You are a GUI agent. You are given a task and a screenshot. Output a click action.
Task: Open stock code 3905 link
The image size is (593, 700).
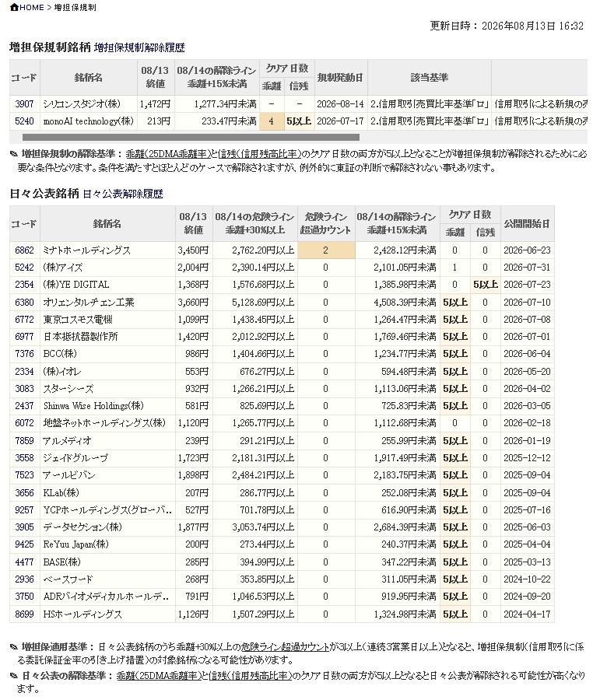24,527
